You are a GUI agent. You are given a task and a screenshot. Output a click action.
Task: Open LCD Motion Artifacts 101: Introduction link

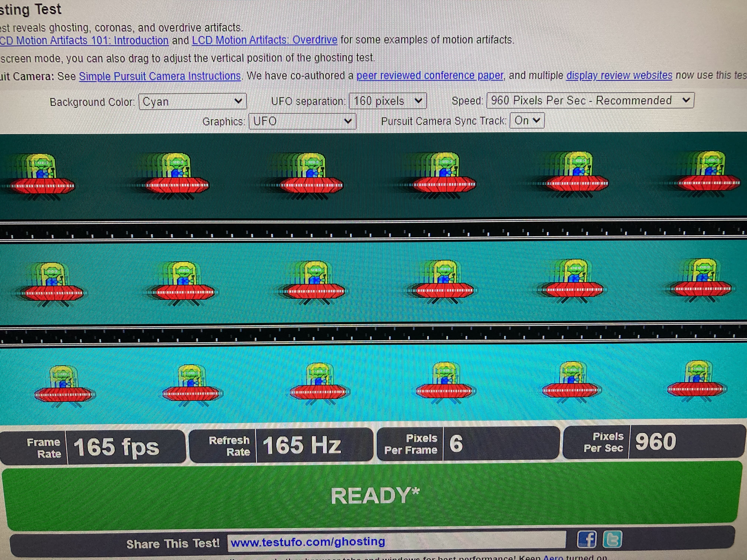(x=84, y=41)
